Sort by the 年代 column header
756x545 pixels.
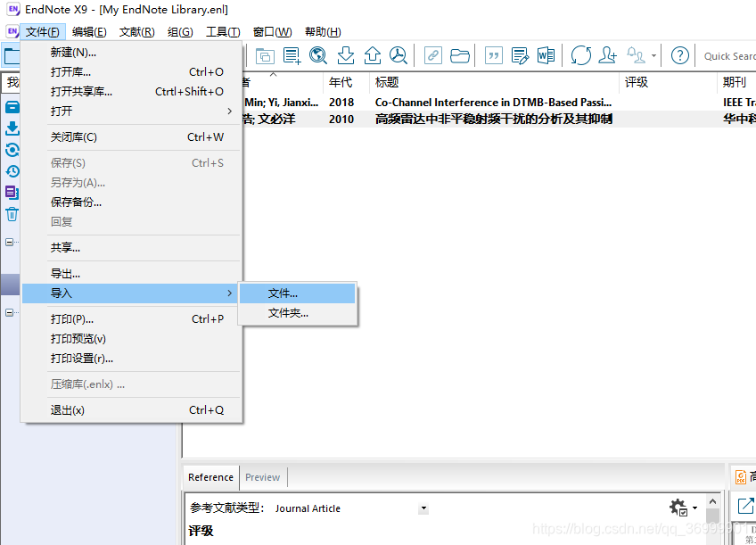click(346, 82)
